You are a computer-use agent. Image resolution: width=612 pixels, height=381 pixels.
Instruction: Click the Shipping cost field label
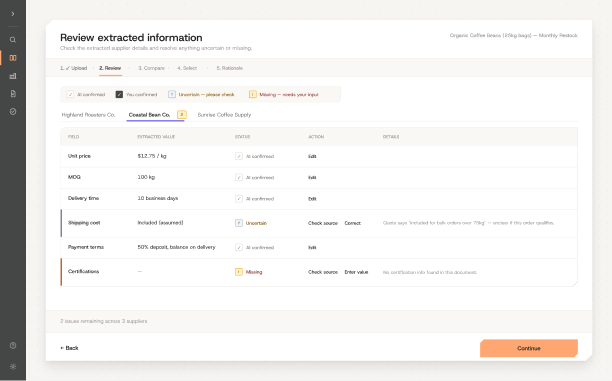click(84, 223)
